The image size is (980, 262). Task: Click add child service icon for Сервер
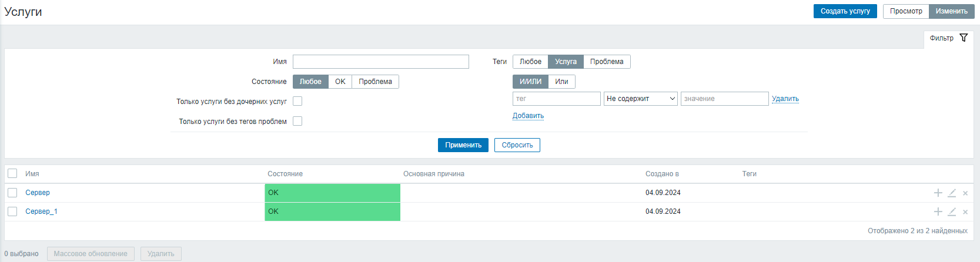938,193
